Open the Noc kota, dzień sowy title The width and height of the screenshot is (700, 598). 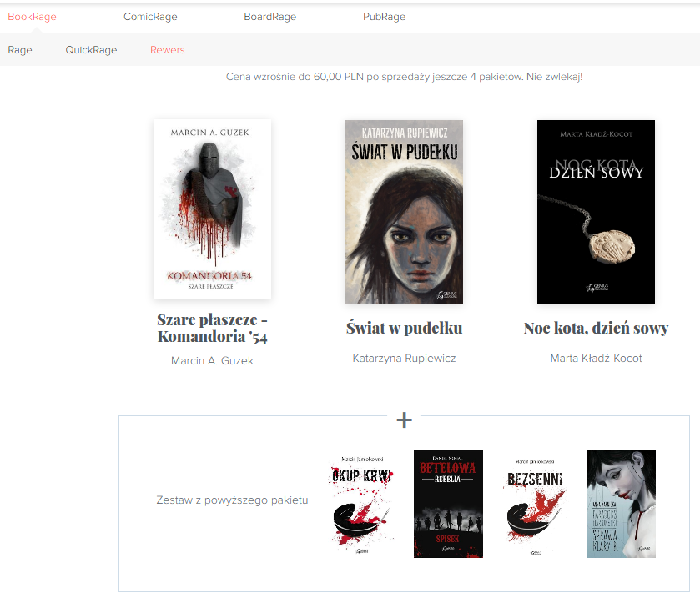coord(596,329)
